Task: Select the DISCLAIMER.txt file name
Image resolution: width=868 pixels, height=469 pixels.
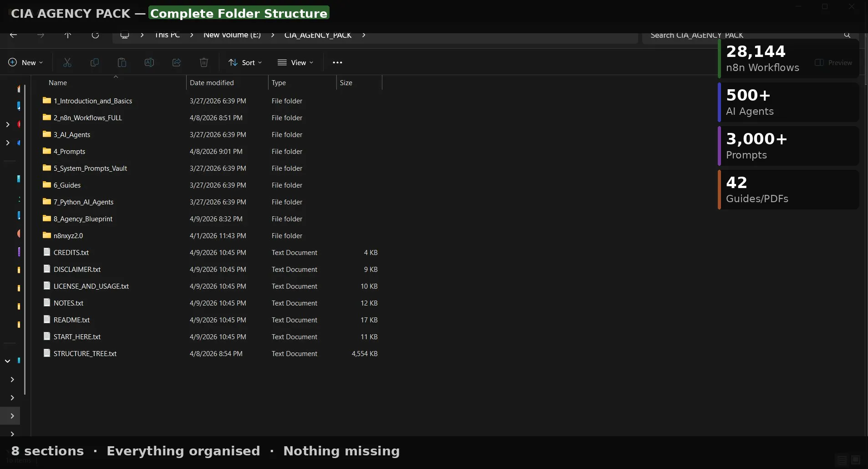Action: click(x=77, y=269)
